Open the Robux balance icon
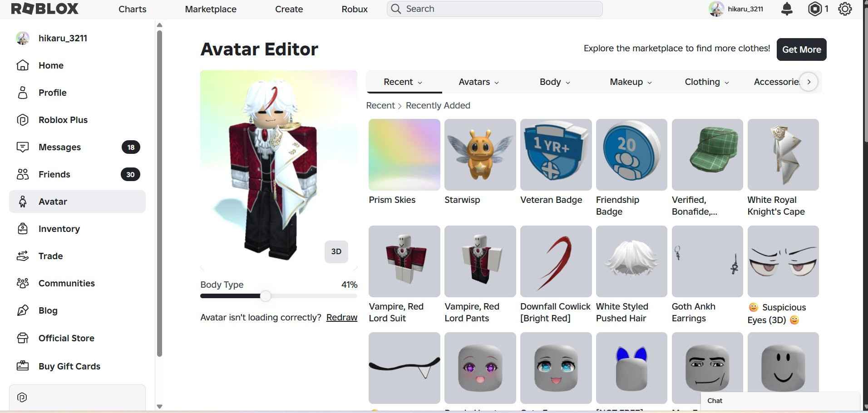Screen dimensions: 868x413 pyautogui.click(x=815, y=9)
